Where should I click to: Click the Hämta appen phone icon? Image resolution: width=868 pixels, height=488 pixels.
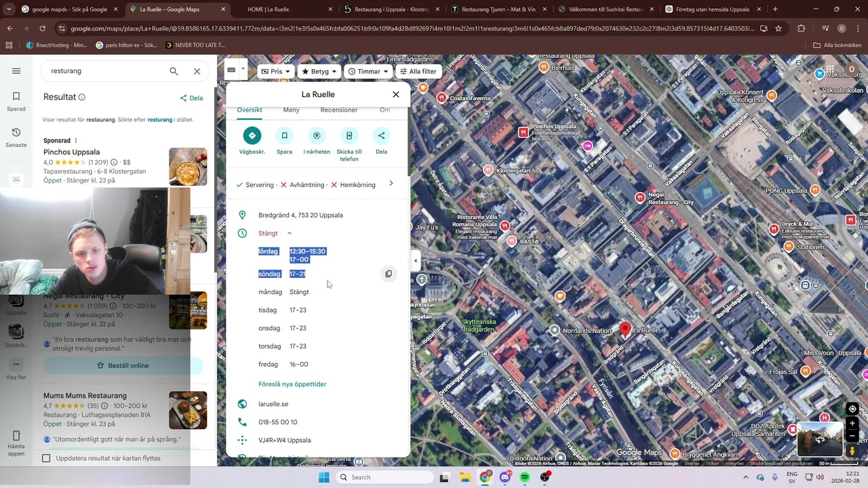(16, 435)
